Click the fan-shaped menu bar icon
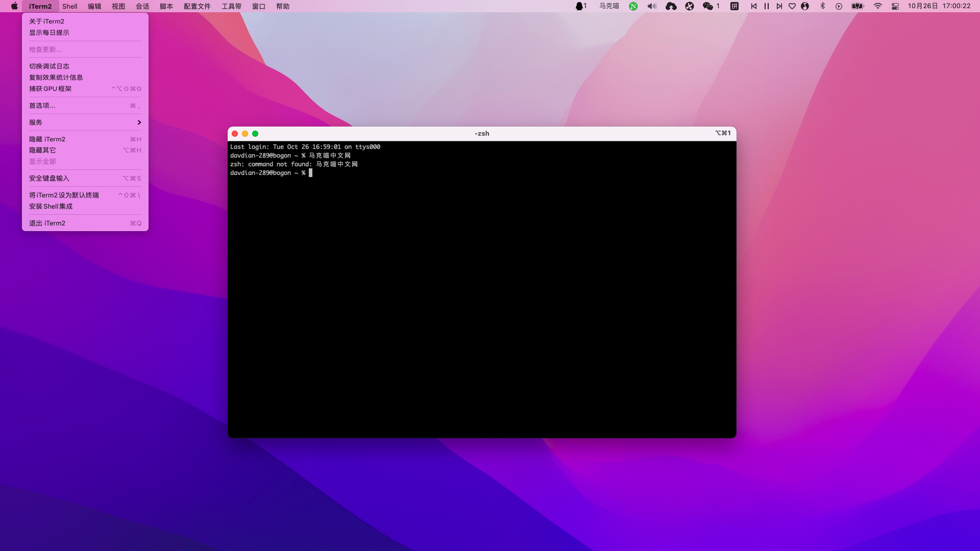 pyautogui.click(x=690, y=6)
